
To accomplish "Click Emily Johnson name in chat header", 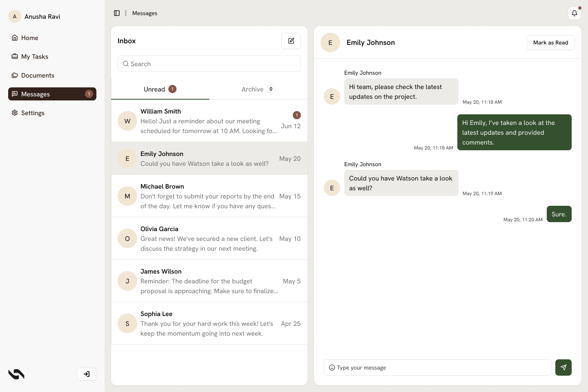I will (371, 42).
